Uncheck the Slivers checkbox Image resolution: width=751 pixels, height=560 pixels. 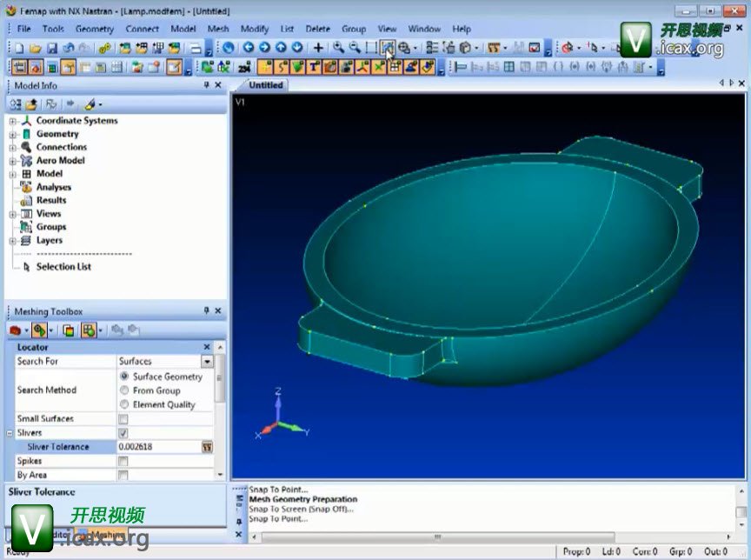pos(123,433)
